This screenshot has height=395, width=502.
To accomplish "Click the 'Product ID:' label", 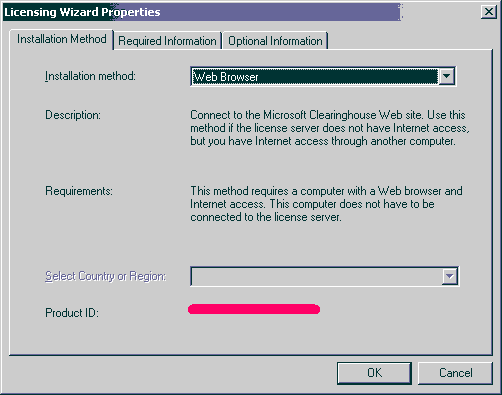I will pyautogui.click(x=72, y=313).
